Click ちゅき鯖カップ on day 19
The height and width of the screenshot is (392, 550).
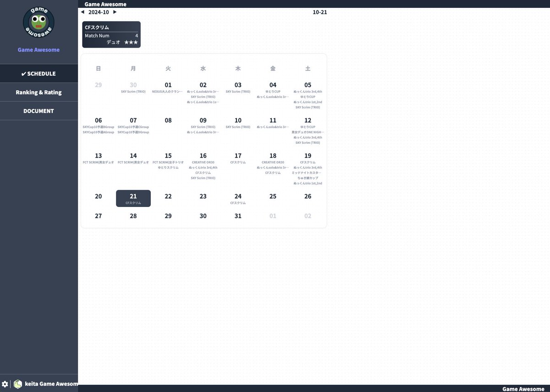pos(308,178)
